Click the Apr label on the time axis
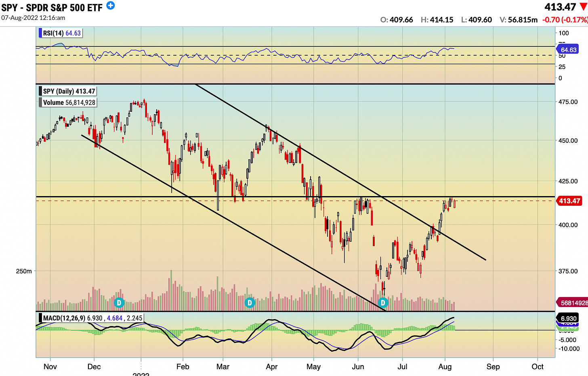 (x=272, y=367)
